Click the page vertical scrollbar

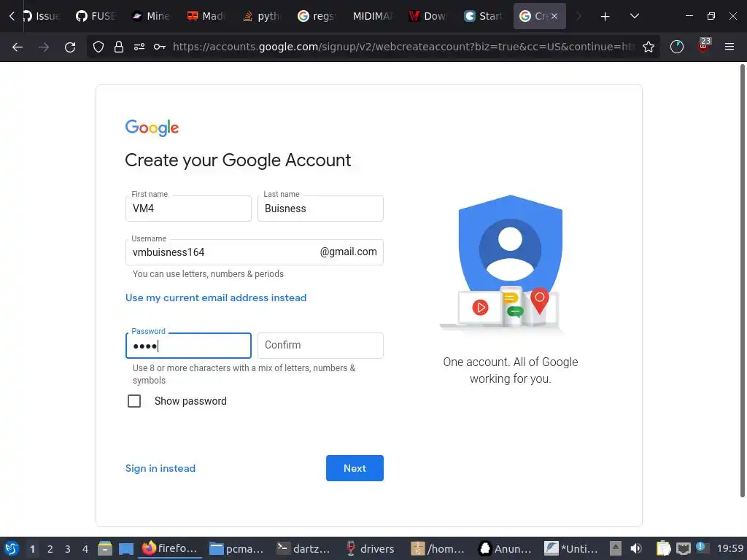point(742,281)
